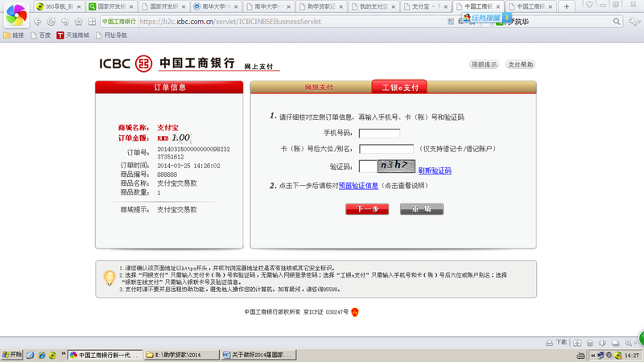Click the light bulb tip icon
This screenshot has width=644, height=362.
coord(109,278)
